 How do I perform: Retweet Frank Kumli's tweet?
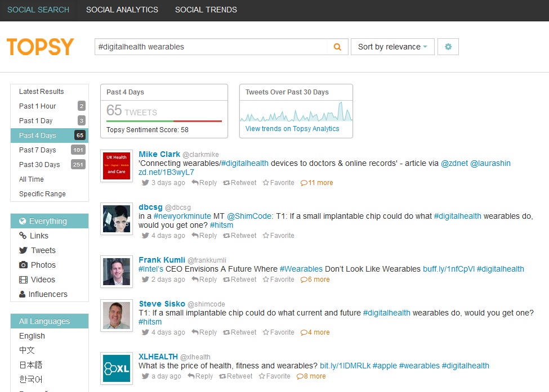[240, 280]
